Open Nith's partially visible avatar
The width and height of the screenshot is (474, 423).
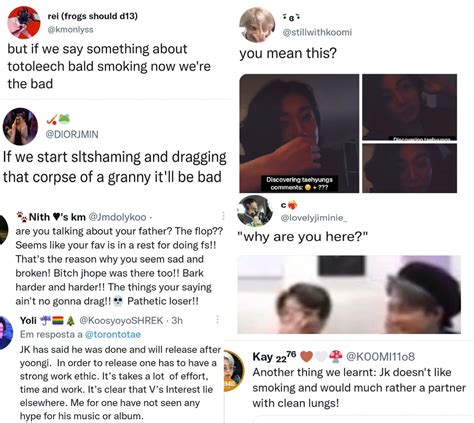coord(4,230)
